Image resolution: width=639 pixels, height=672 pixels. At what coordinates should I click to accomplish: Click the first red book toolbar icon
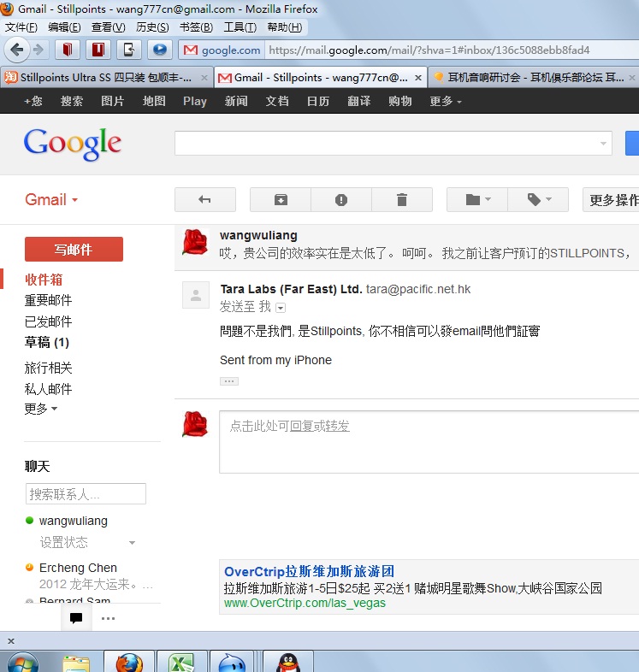68,50
